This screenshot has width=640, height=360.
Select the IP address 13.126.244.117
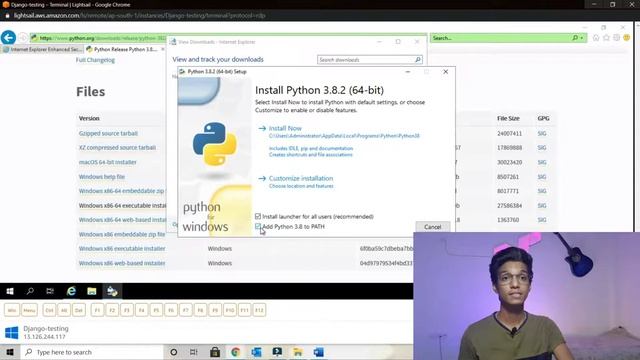[x=44, y=337]
